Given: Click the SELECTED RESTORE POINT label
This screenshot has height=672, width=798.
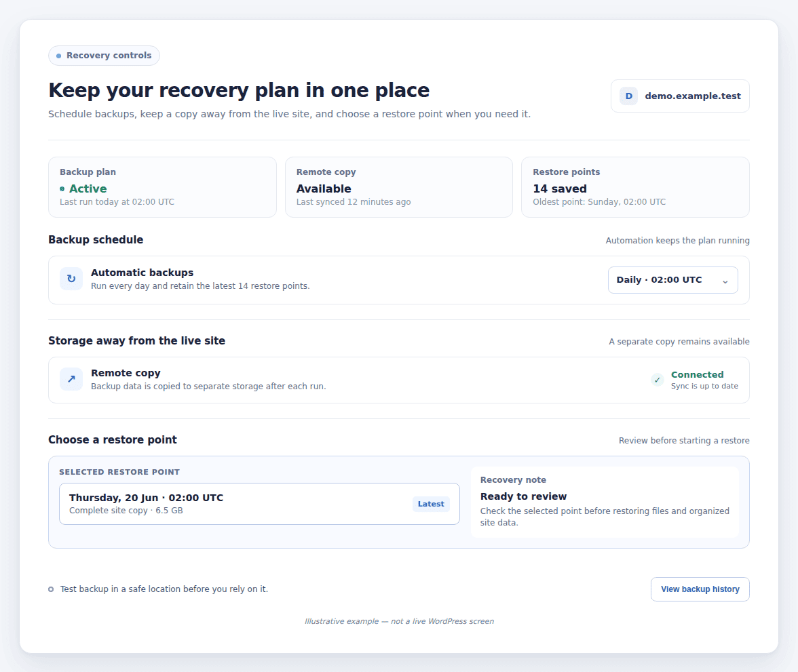Looking at the screenshot, I should pyautogui.click(x=119, y=472).
